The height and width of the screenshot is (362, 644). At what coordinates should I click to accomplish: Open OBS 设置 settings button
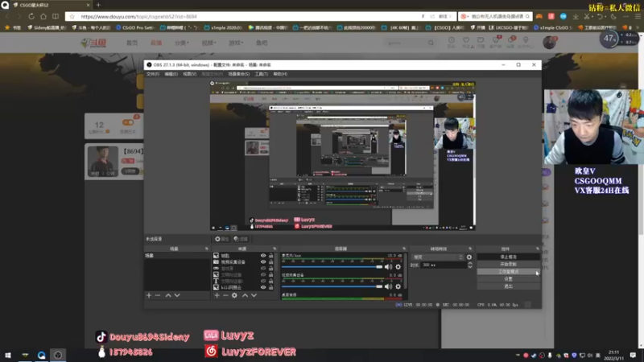point(509,279)
